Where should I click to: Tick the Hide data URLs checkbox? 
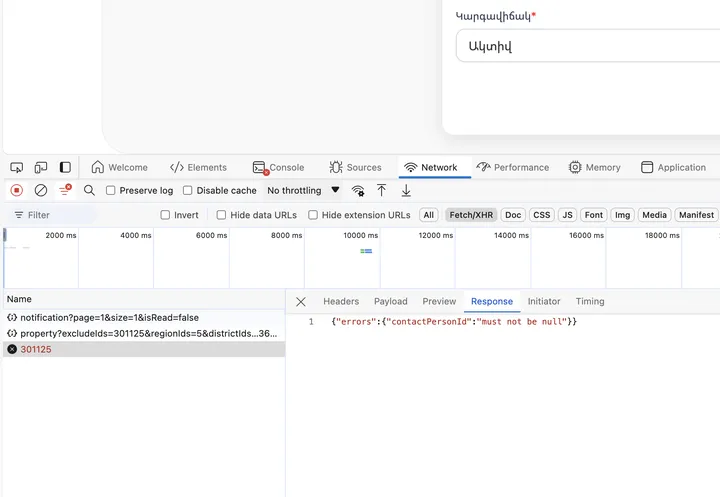tap(221, 215)
